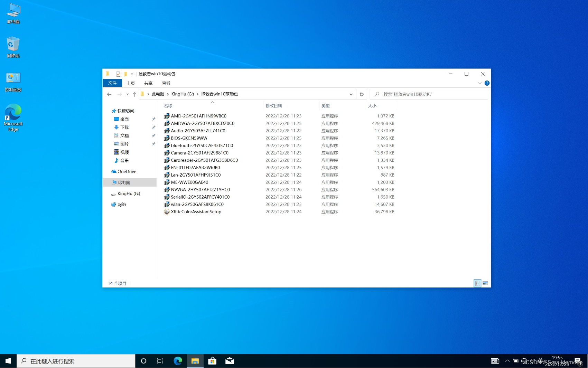Open Explorer help with the question mark icon
Viewport: 588px width, 368px height.
[487, 83]
